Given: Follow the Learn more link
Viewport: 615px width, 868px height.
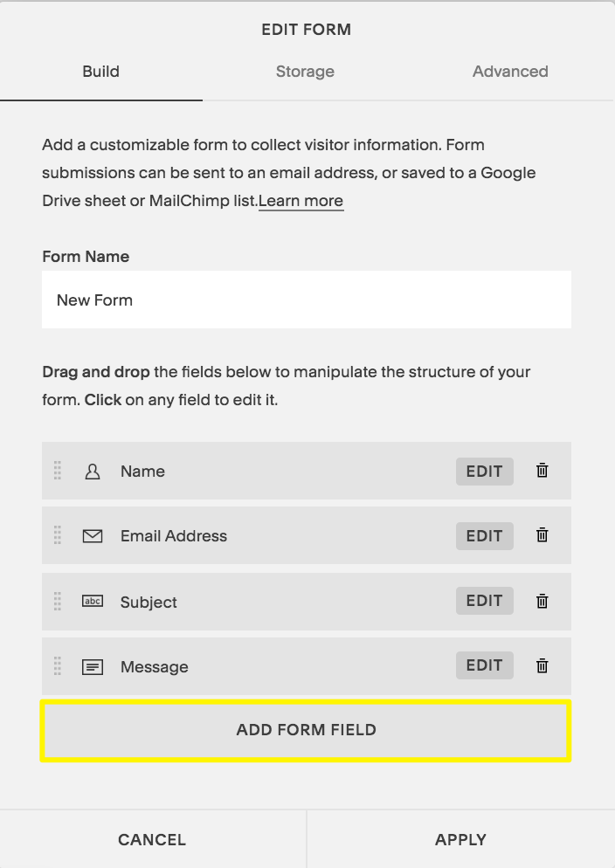Looking at the screenshot, I should tap(301, 201).
